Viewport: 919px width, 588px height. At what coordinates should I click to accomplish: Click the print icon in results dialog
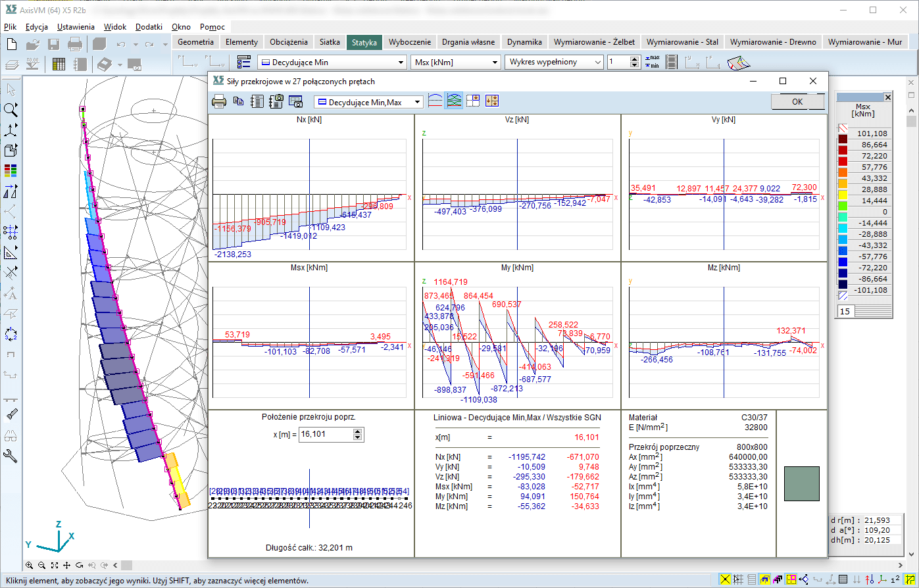click(x=219, y=101)
